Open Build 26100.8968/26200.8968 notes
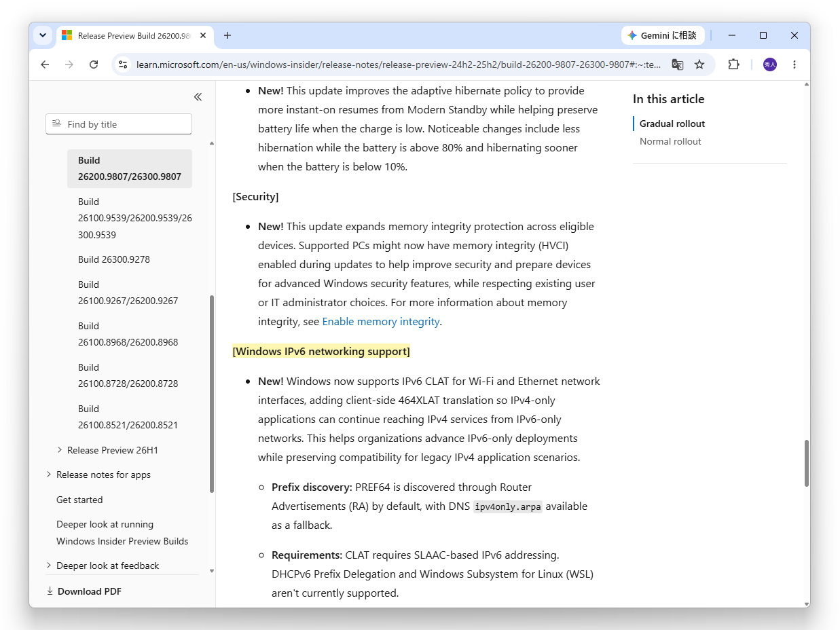The image size is (840, 630). click(128, 334)
